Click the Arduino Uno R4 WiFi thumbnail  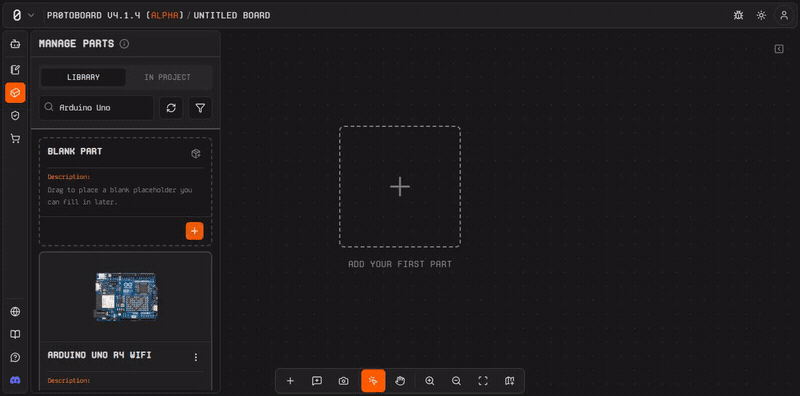126,296
